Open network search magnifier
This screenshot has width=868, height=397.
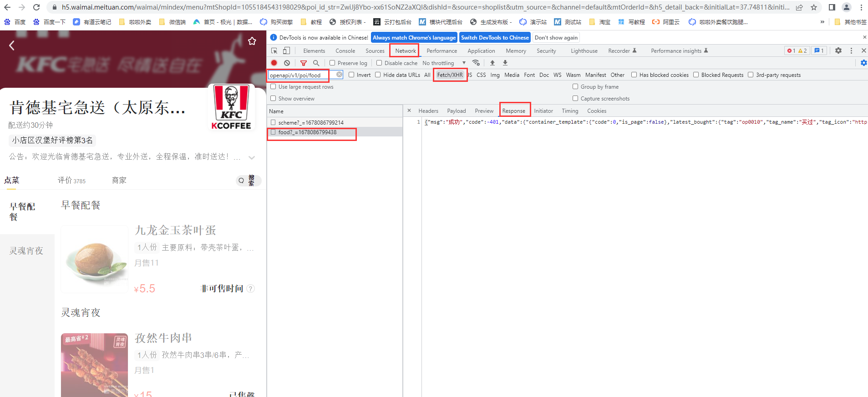[x=316, y=63]
